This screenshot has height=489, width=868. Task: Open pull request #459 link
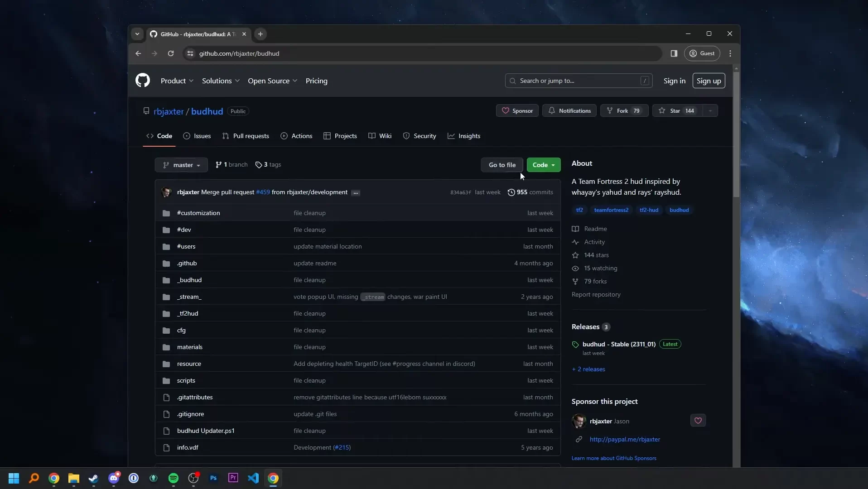(x=263, y=192)
